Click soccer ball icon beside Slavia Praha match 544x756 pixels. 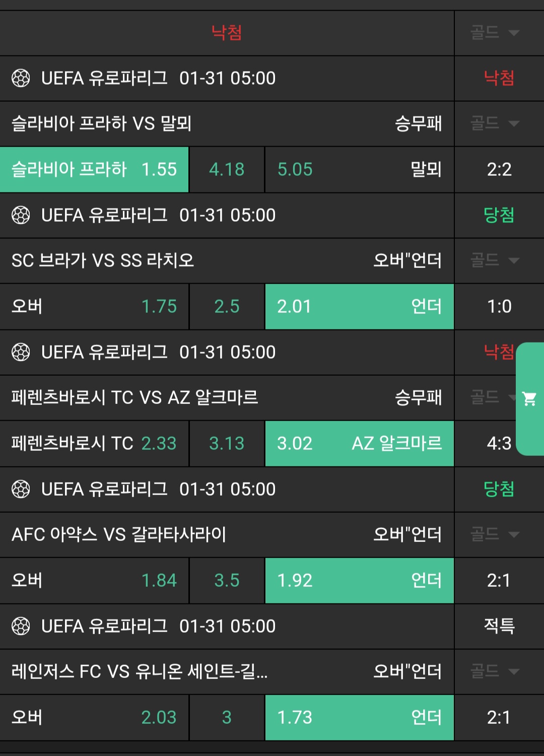tap(21, 78)
